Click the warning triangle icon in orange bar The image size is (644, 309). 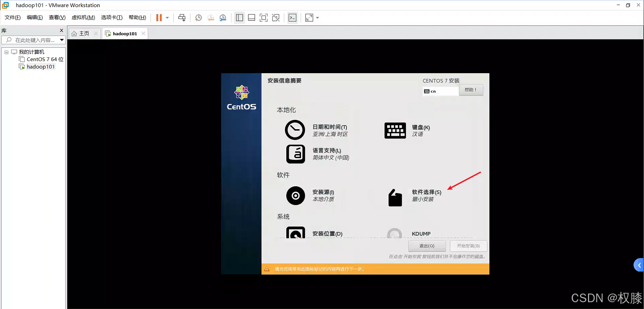[x=267, y=269]
